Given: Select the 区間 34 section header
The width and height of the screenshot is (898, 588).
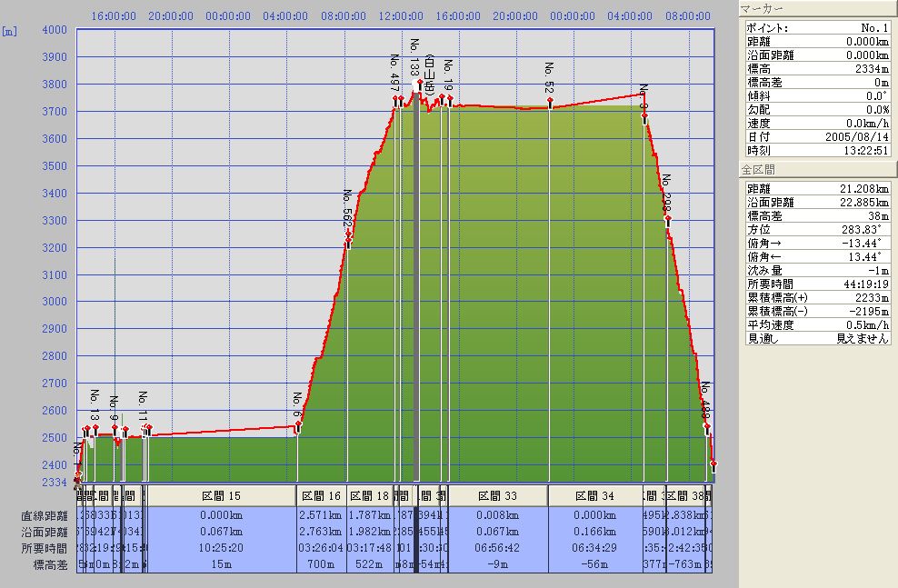Looking at the screenshot, I should 595,496.
